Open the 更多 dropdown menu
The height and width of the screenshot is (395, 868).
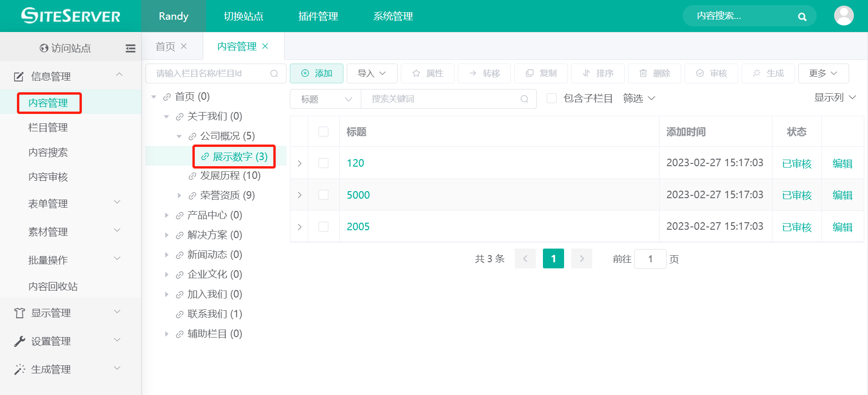(x=823, y=73)
